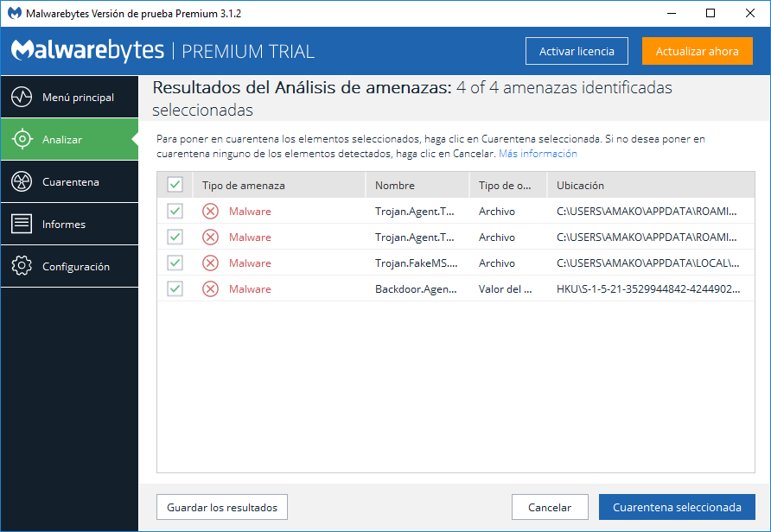Uncheck the Trojan.FakeMS threat checkbox

pos(175,263)
